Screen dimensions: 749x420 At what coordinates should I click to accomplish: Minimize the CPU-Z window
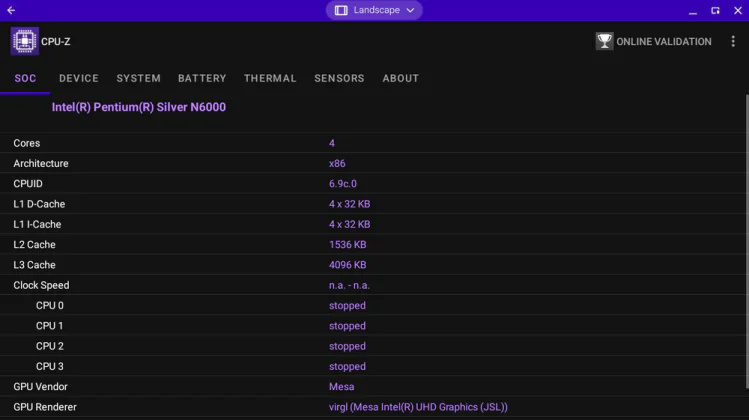(x=693, y=11)
